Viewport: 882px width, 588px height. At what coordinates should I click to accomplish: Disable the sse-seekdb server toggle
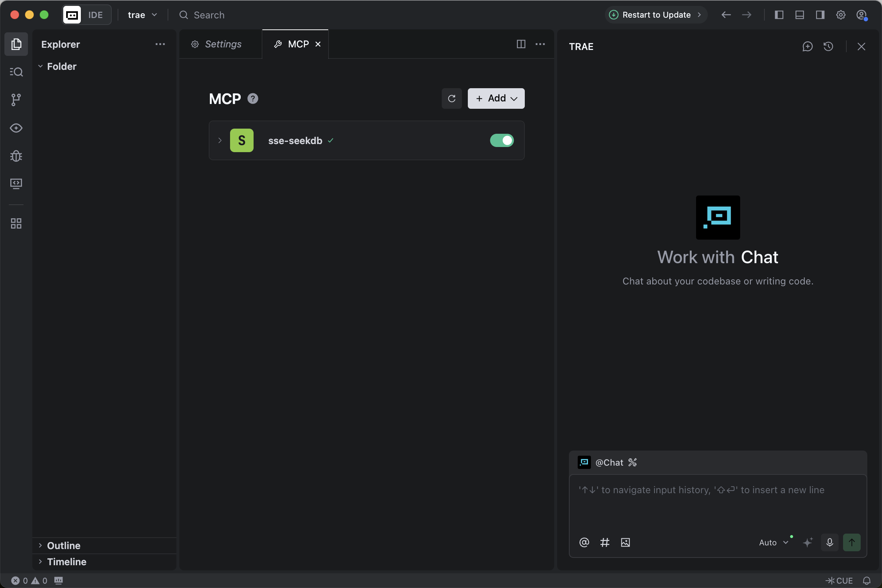click(x=502, y=141)
